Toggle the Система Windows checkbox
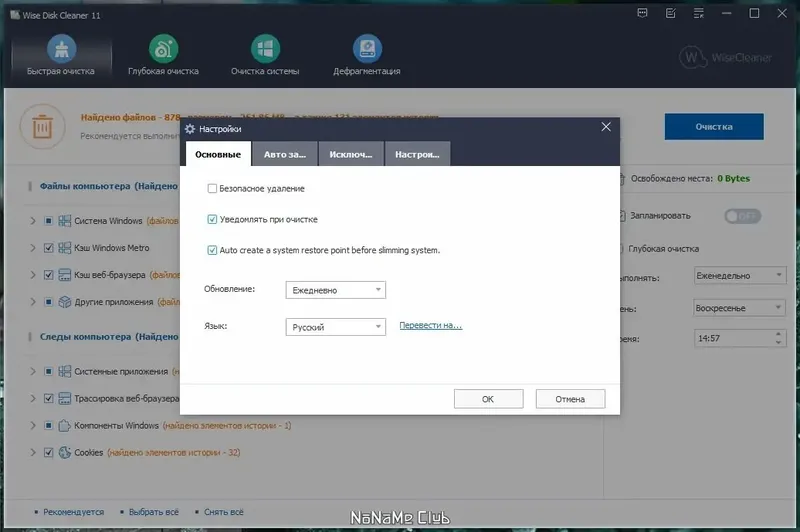800x532 pixels. [48, 221]
